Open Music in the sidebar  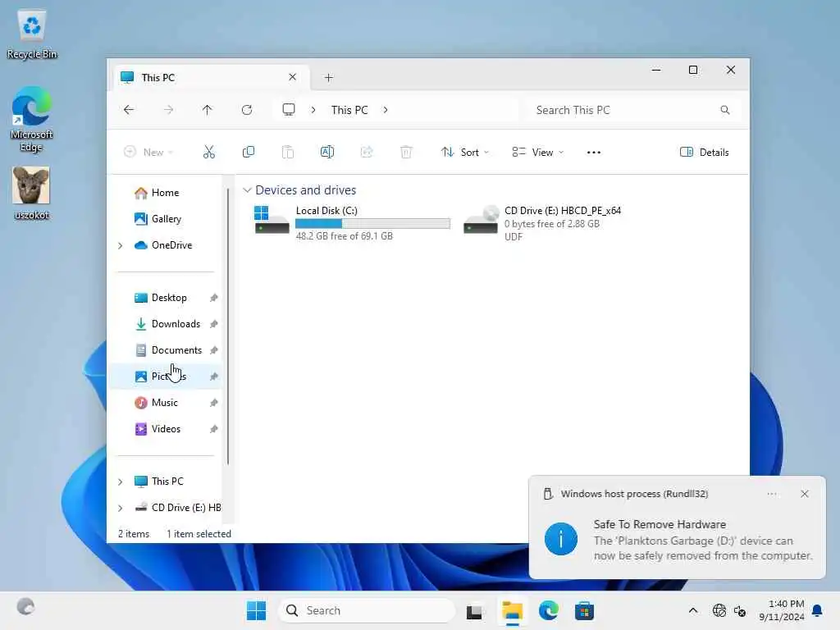tap(164, 403)
